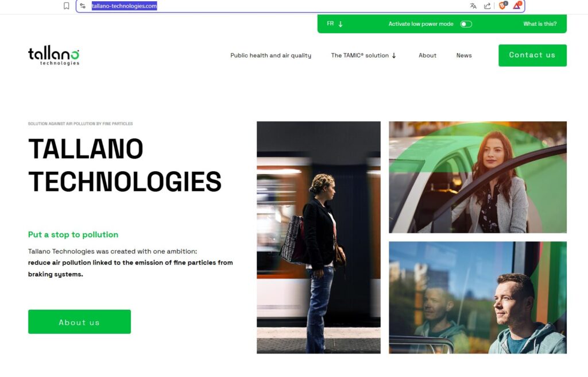Click the green About us button
Image resolution: width=588 pixels, height=377 pixels.
tap(79, 322)
